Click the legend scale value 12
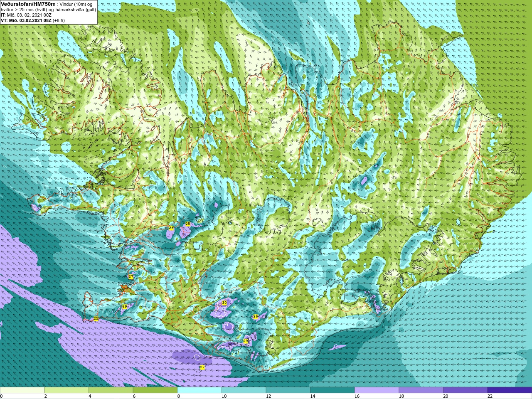Screen dimensions: 532x399 pyautogui.click(x=268, y=396)
